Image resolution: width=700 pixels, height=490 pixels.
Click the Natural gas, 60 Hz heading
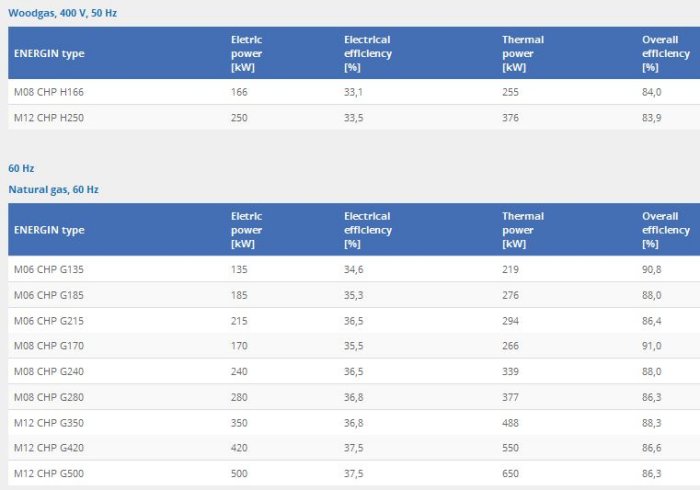pyautogui.click(x=53, y=189)
